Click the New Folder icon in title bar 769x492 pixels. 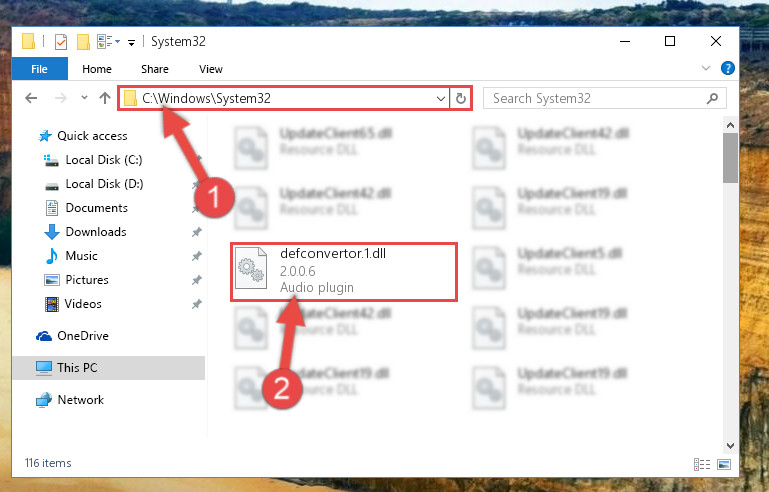[83, 42]
